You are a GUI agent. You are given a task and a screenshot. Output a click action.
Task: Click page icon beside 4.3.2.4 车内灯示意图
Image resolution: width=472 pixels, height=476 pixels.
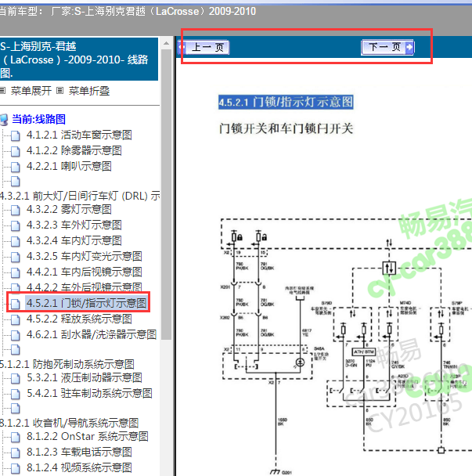[x=16, y=242]
